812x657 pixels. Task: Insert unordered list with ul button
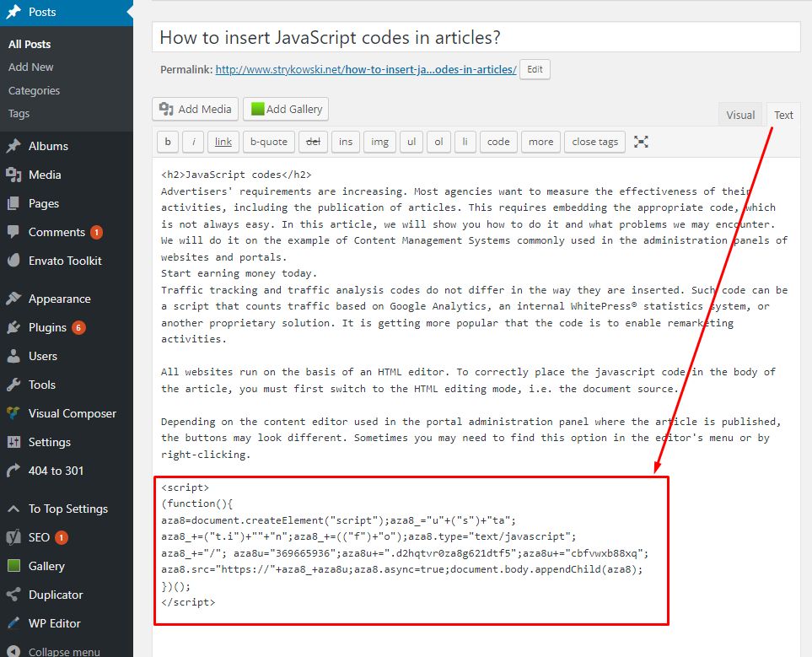411,142
